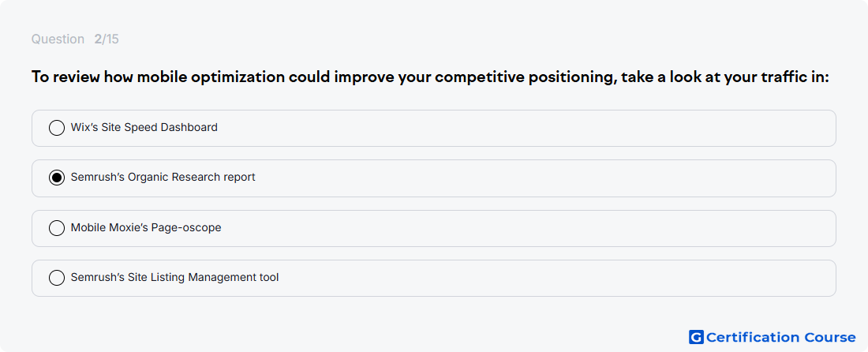
Task: Click the "Semrush's Organic Research report" label text
Action: 163,177
